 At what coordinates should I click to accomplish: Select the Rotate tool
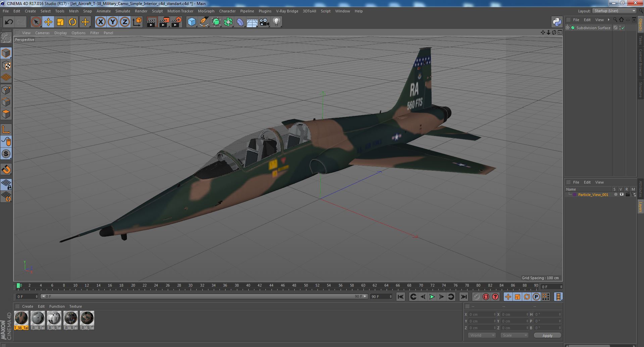point(72,22)
